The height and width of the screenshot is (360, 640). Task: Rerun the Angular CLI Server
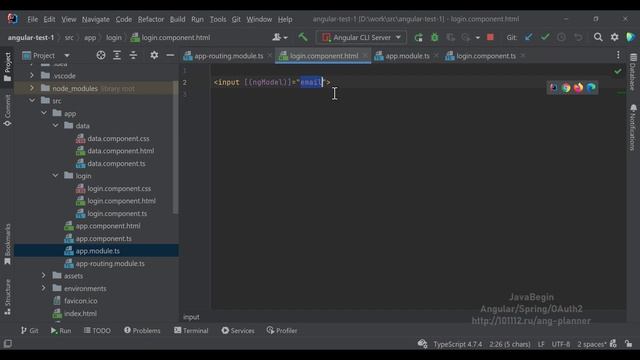[418, 38]
